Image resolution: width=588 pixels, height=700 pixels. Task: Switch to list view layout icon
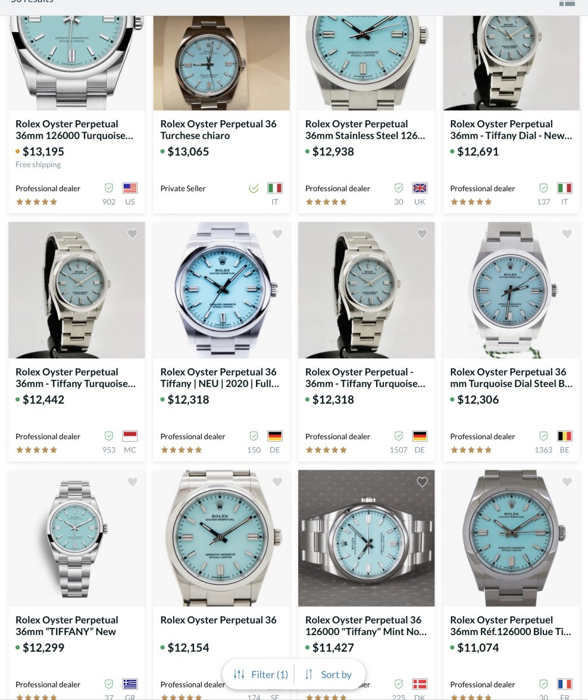coord(567,2)
